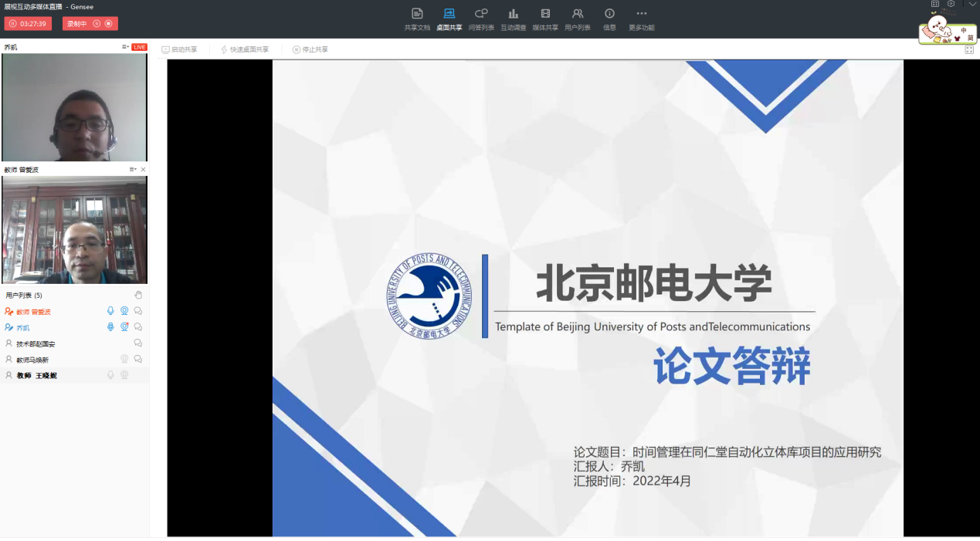Toggle webcam for 教师马焕新
Screen dimensions: 980x541
tap(124, 359)
